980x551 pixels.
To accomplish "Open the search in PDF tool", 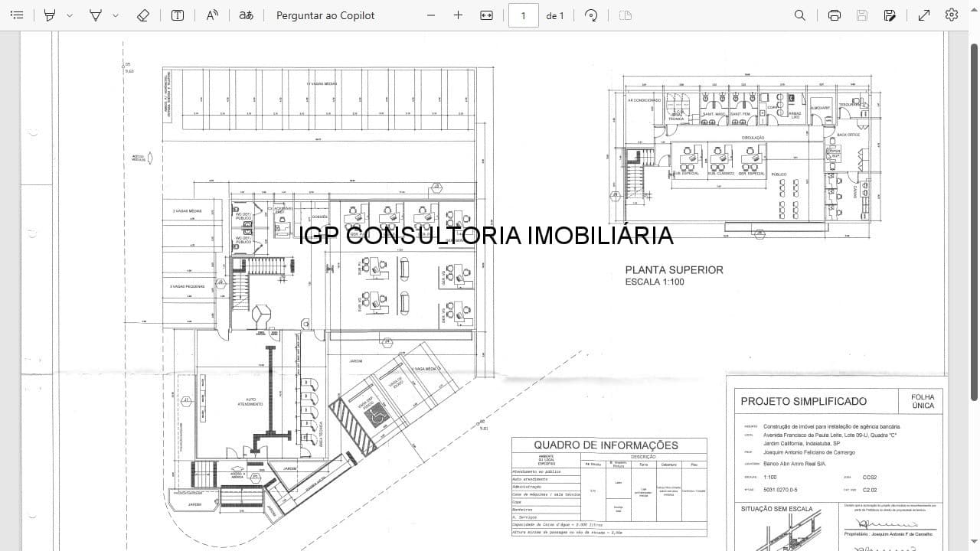I will pyautogui.click(x=800, y=15).
